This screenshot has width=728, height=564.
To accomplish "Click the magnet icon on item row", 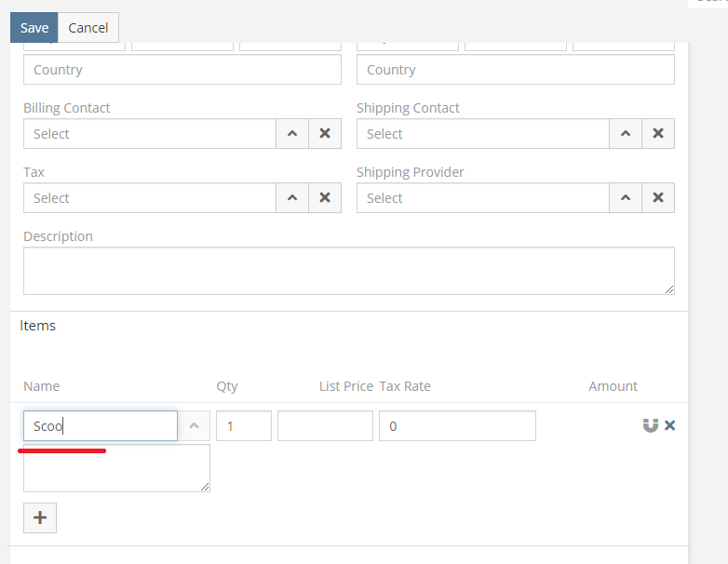I will (651, 425).
